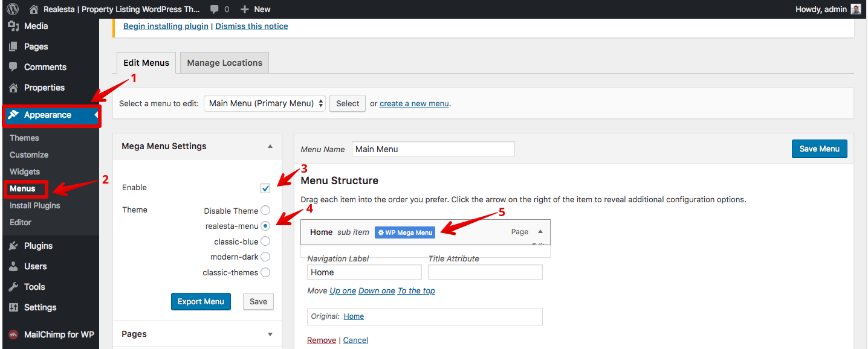Click the Down one move link
Screen dimensions: 868x349
pyautogui.click(x=377, y=290)
